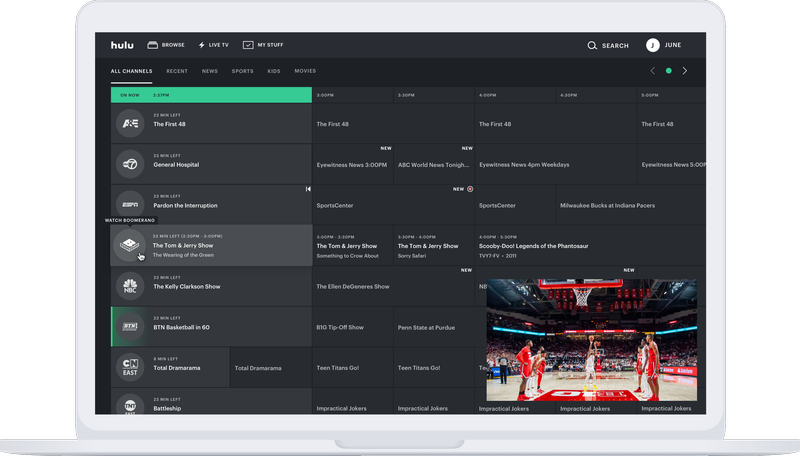Viewport: 800px width, 456px height.
Task: Click the basketball live video preview
Action: click(591, 340)
